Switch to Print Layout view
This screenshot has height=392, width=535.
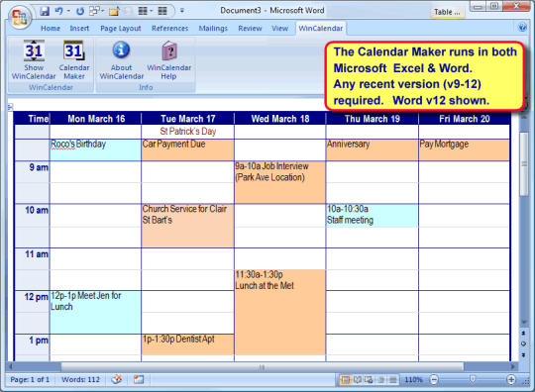[x=346, y=379]
